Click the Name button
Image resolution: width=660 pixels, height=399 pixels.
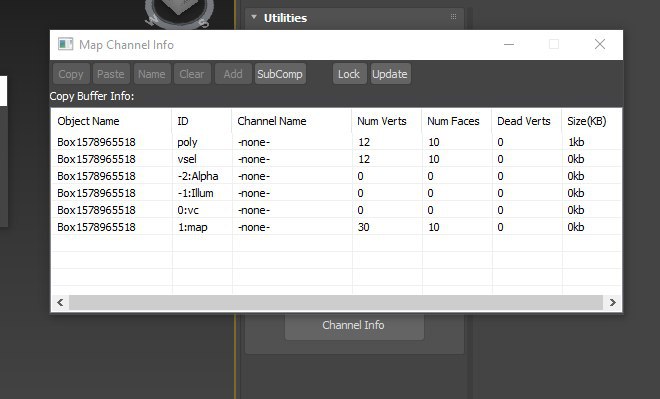point(152,74)
